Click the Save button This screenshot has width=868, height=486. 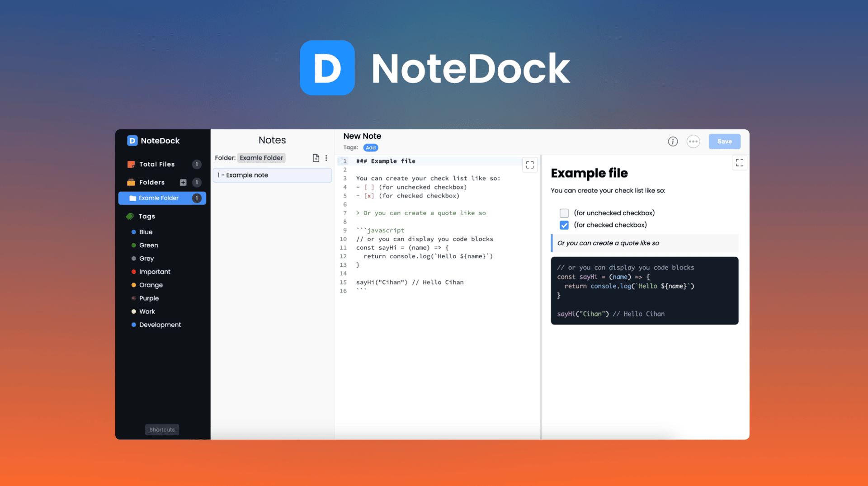click(724, 141)
